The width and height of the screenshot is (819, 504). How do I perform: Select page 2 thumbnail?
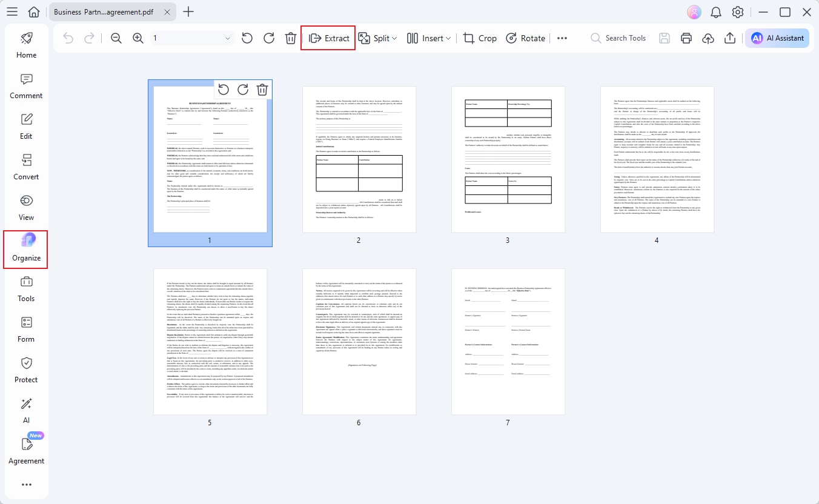click(x=359, y=159)
